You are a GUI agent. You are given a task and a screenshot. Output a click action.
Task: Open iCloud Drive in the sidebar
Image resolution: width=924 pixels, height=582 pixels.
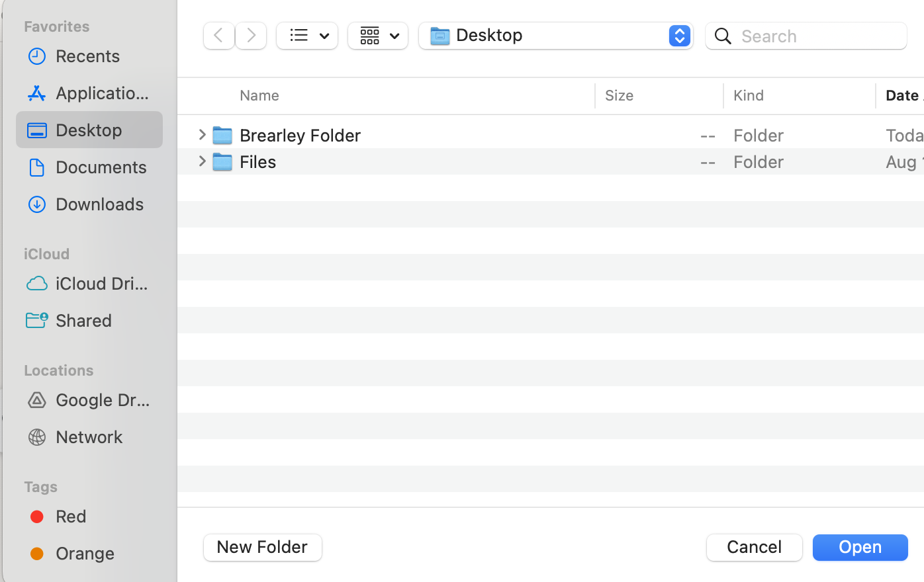tap(89, 284)
